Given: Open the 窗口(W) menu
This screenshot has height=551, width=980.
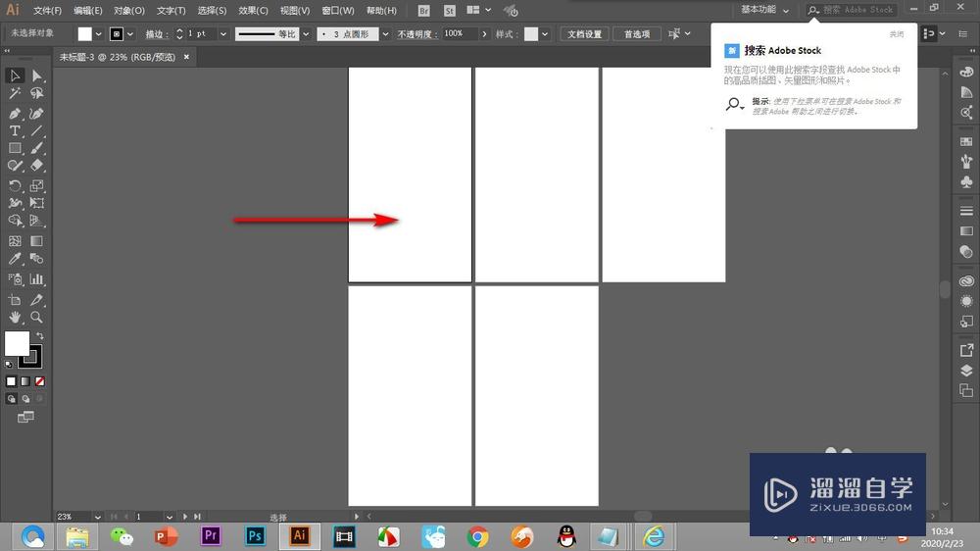Looking at the screenshot, I should (337, 11).
